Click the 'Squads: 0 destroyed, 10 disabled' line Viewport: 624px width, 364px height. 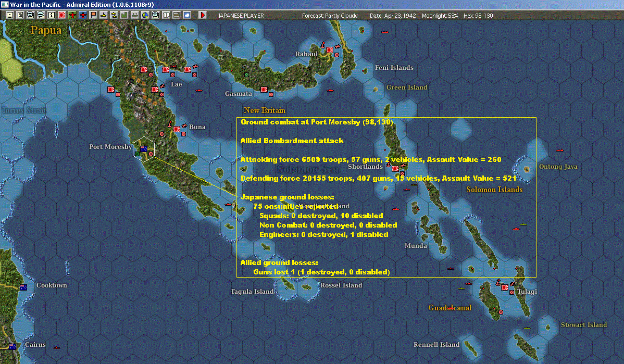coord(321,216)
